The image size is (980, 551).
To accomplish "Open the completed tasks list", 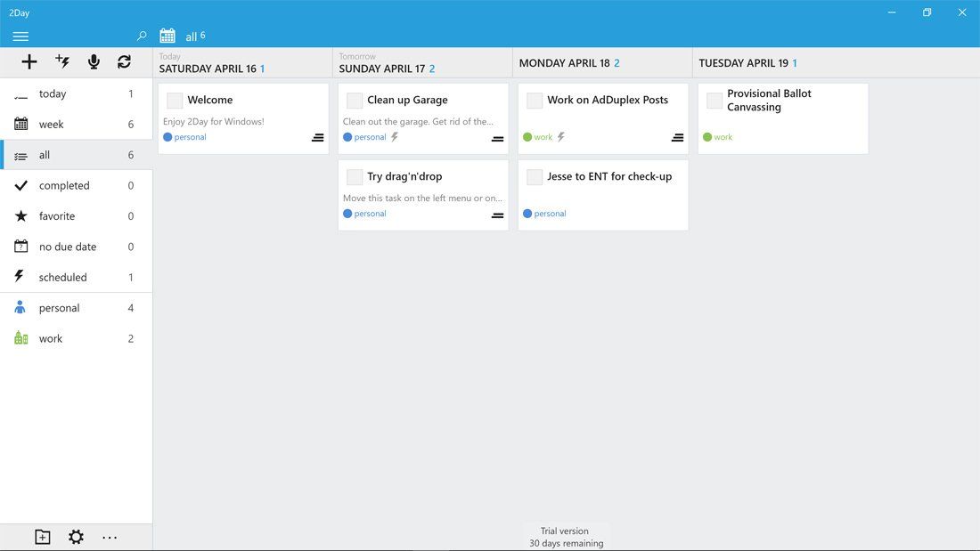I will [x=65, y=185].
